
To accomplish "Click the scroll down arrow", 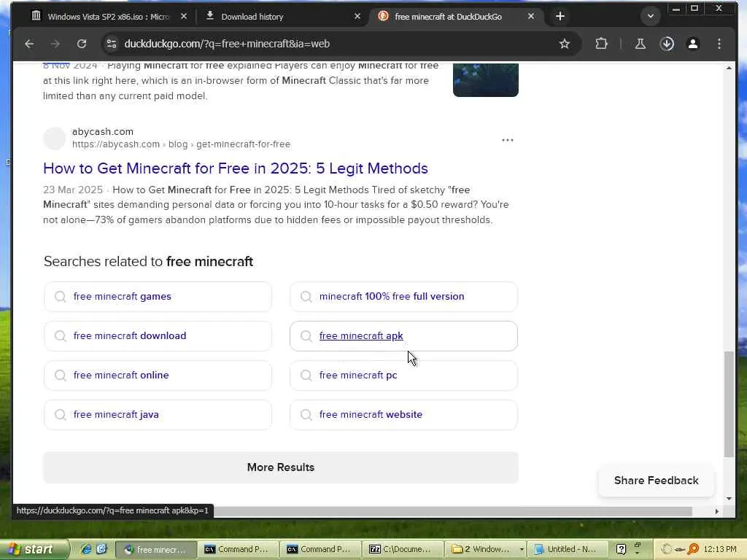I will [x=729, y=499].
